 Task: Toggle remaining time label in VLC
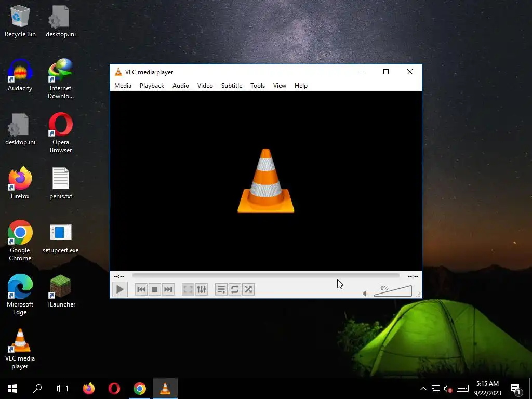413,276
